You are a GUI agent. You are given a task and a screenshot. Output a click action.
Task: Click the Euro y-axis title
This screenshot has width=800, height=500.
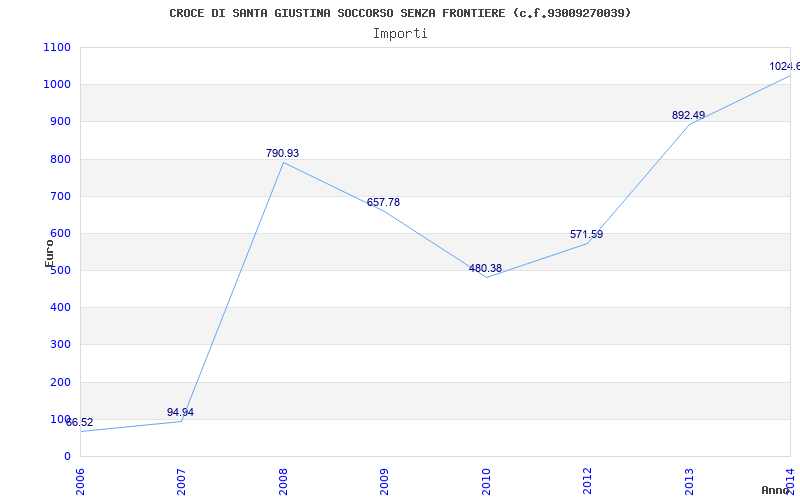tap(49, 253)
